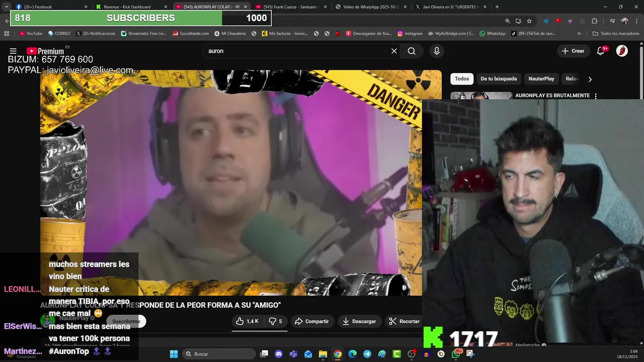Dislike the video showing 5
The height and width of the screenshot is (362, 644).
tap(275, 321)
